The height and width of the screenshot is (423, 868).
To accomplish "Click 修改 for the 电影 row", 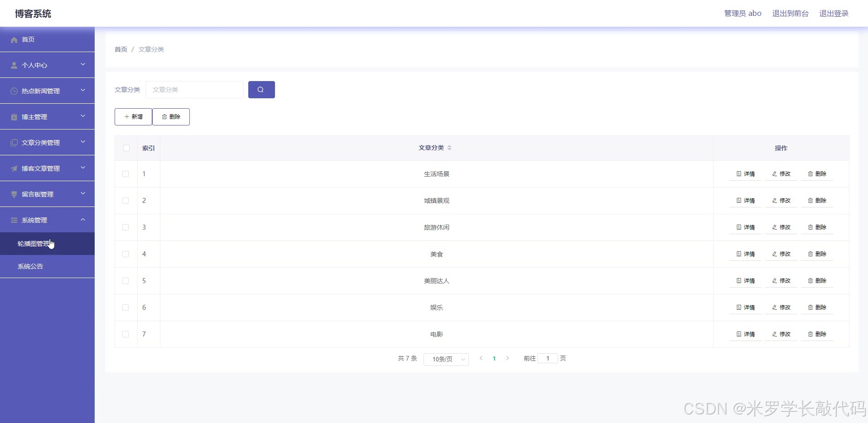I will click(781, 334).
